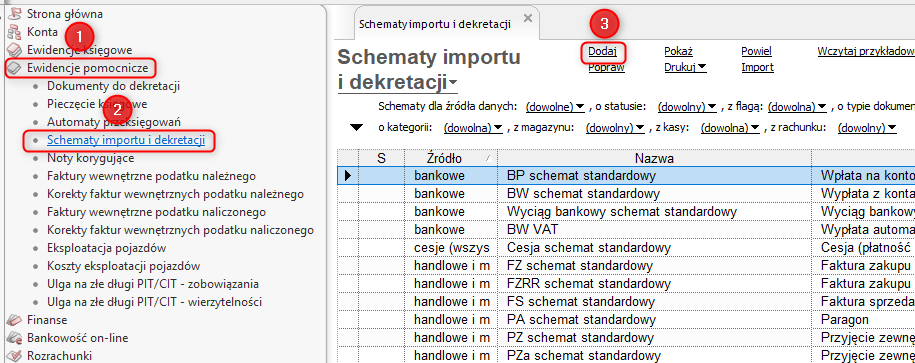Expand the źródła danych (dowolne) filter
Viewport: 915px width, 363px height.
(x=555, y=107)
